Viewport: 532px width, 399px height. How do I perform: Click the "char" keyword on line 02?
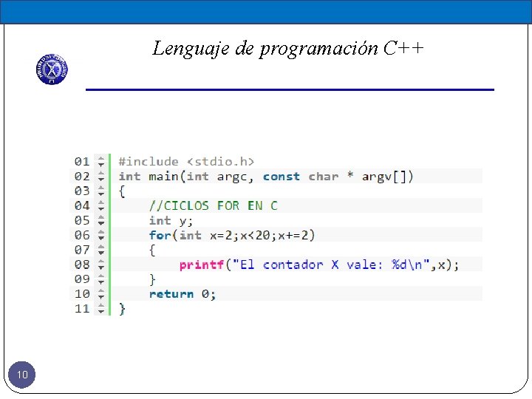324,177
